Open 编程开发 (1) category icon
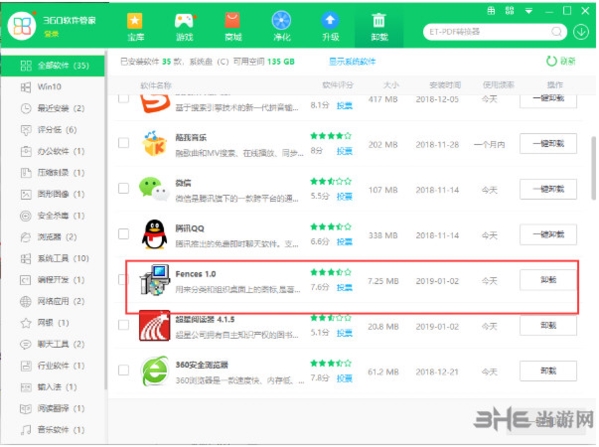The height and width of the screenshot is (447, 599). tap(26, 280)
